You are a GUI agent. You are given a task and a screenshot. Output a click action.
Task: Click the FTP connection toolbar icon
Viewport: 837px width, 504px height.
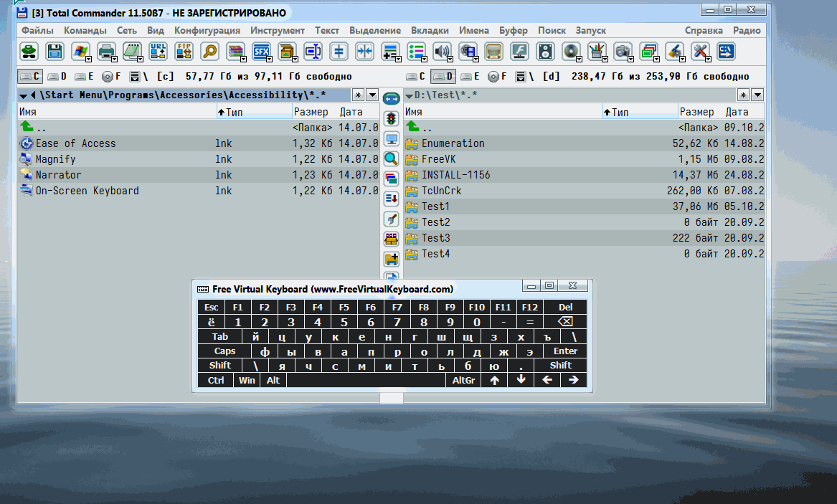pyautogui.click(x=184, y=51)
